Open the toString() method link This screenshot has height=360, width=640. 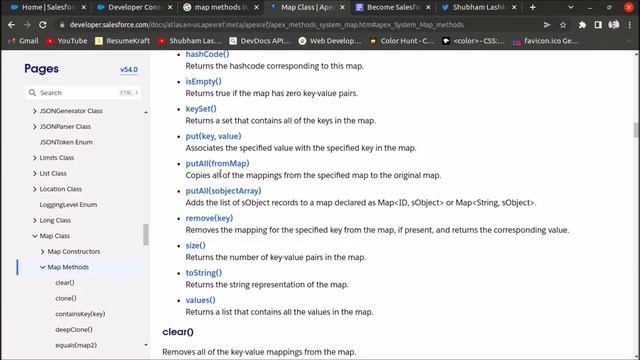tap(204, 273)
